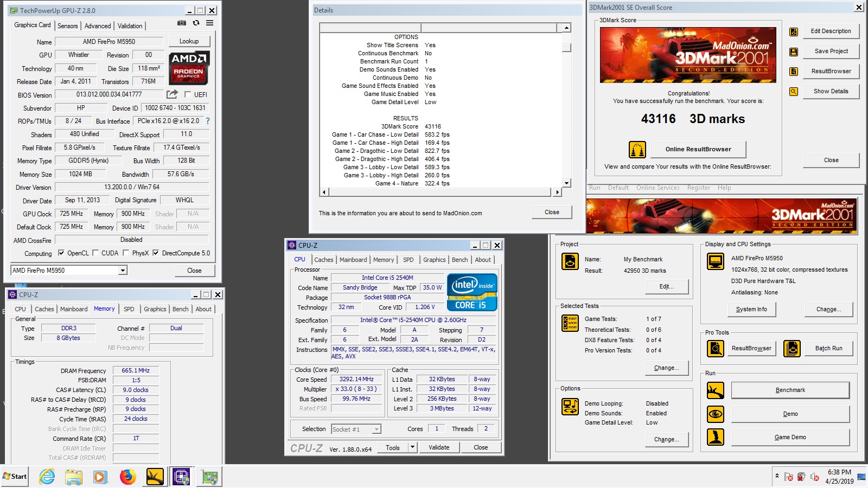Click the Validate button in CPU-Z
This screenshot has height=488, width=868.
click(x=439, y=447)
